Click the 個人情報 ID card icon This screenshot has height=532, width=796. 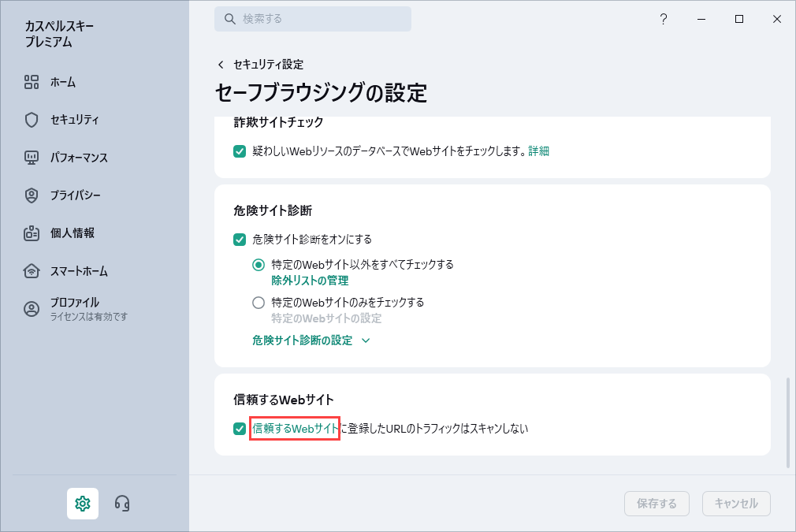(32, 233)
